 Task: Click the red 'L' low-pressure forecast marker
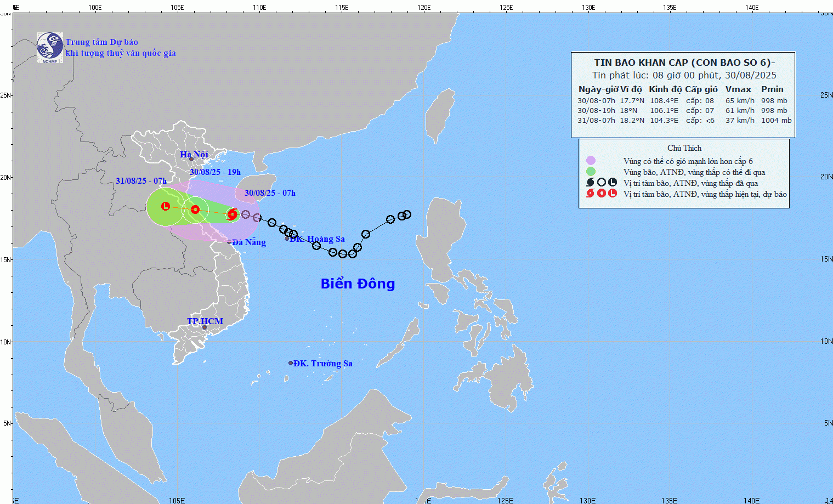coord(166,206)
